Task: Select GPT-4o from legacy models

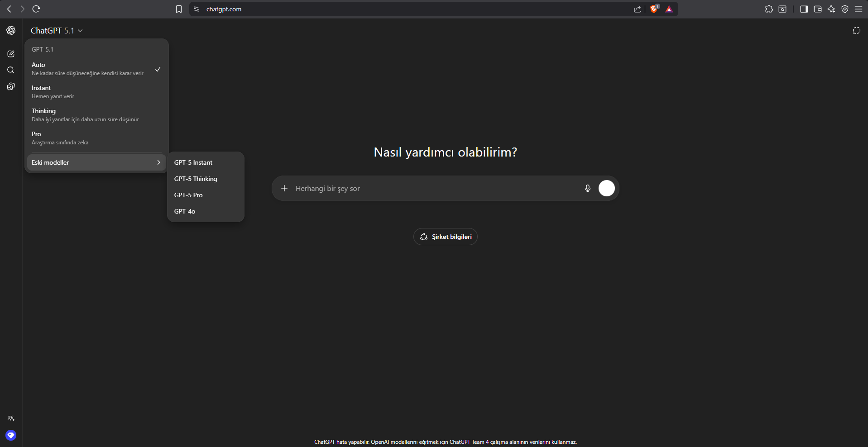Action: click(185, 211)
